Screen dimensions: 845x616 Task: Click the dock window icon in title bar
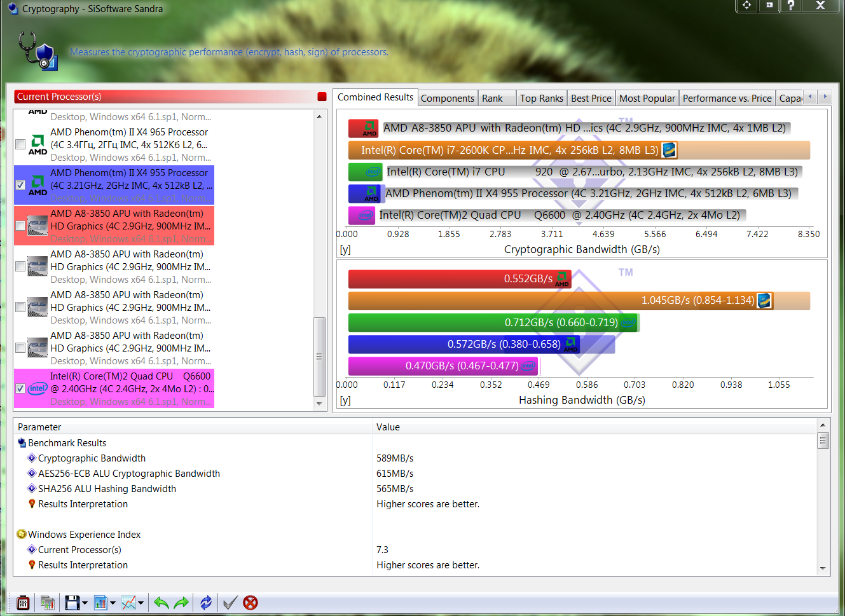(769, 5)
